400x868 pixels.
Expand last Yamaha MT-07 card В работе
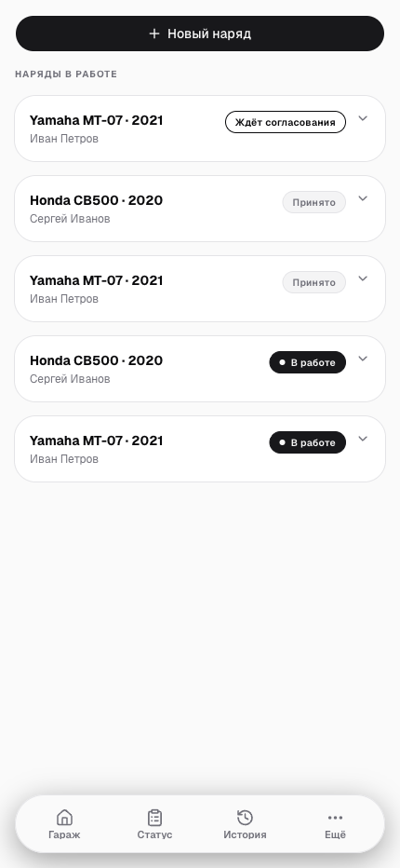tap(363, 439)
